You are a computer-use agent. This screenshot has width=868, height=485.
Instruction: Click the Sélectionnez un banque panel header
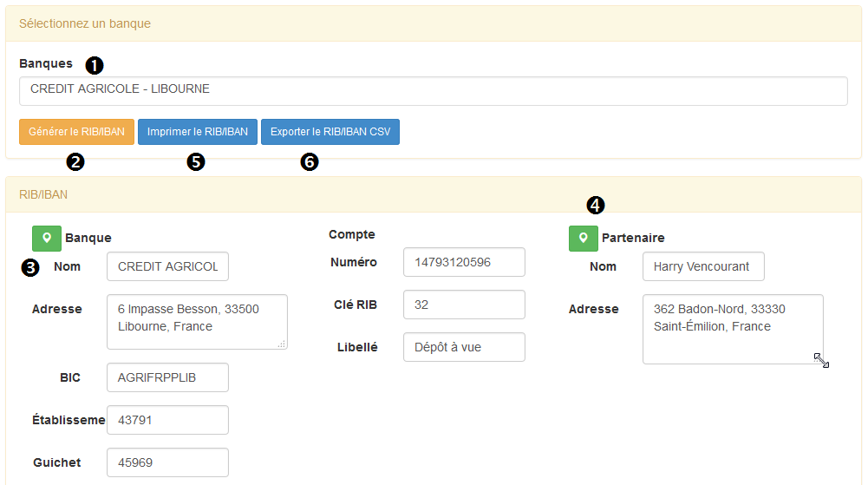433,23
